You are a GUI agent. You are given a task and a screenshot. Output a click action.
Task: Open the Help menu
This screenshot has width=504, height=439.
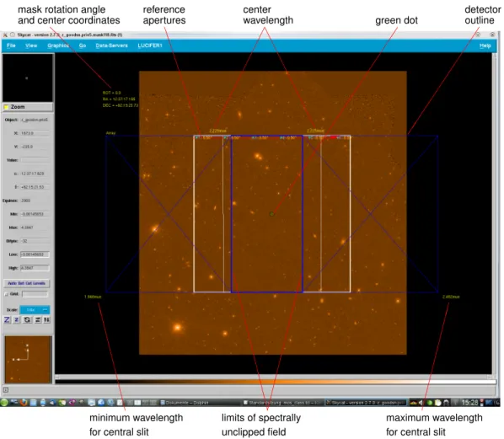[485, 46]
